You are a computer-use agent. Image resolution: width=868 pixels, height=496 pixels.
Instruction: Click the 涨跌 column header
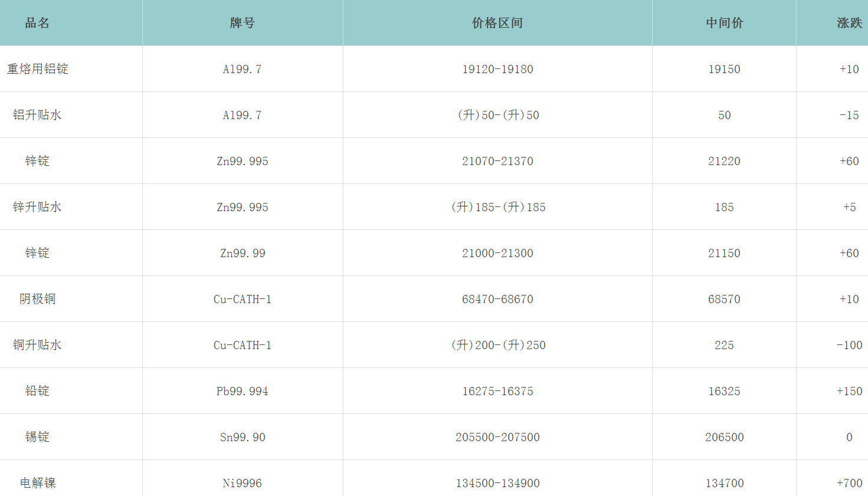tap(848, 23)
